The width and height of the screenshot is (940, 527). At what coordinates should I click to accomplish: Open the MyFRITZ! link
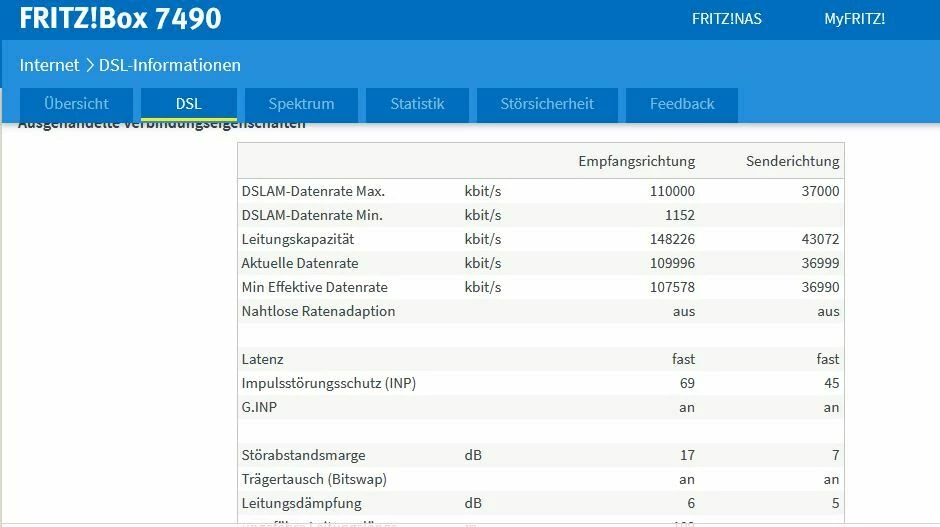[x=854, y=19]
